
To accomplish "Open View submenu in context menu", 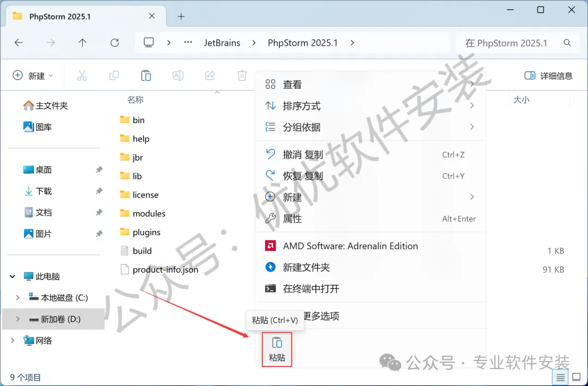I will pos(371,84).
